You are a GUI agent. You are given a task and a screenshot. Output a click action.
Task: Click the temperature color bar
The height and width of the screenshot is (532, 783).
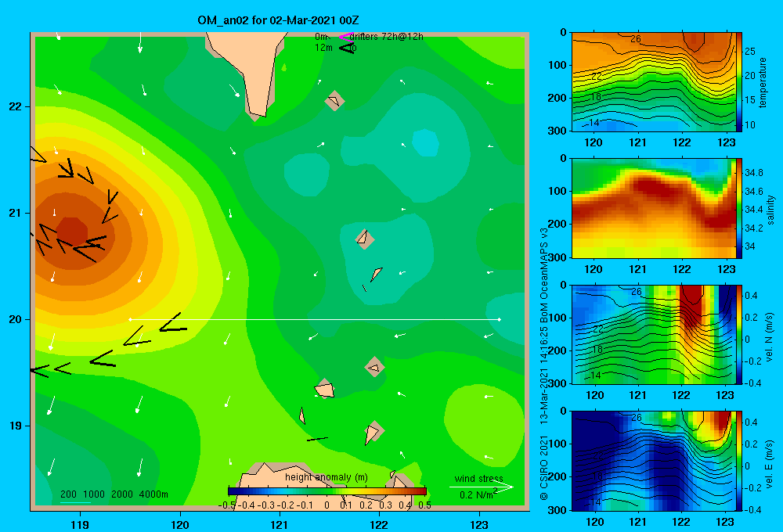click(x=739, y=82)
